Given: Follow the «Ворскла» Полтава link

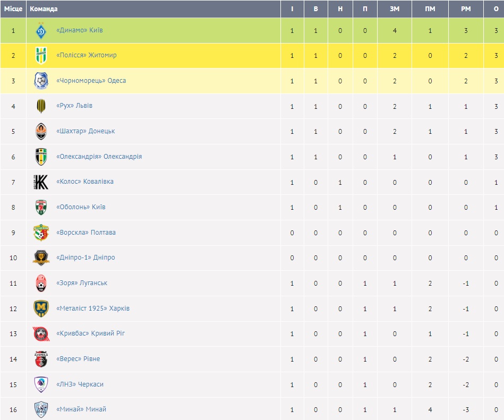Looking at the screenshot, I should pos(86,233).
